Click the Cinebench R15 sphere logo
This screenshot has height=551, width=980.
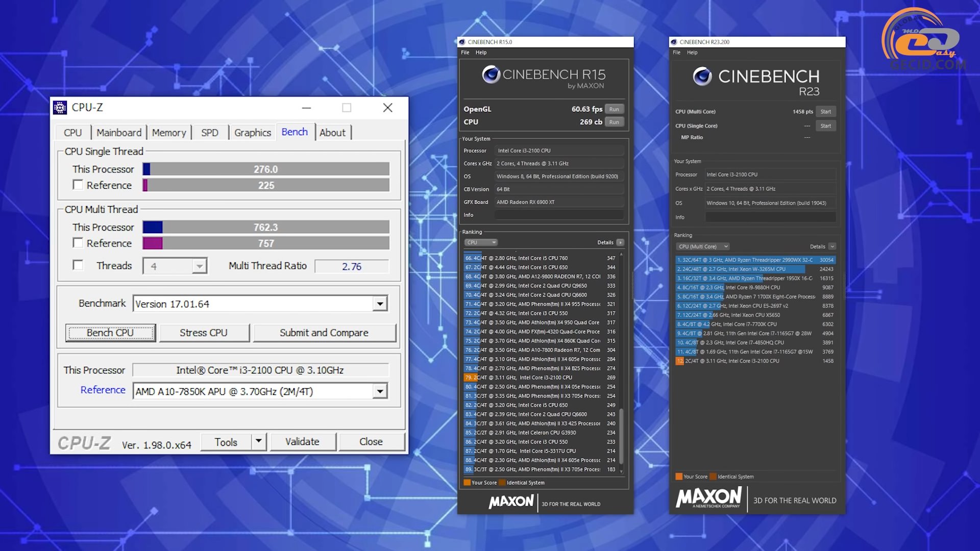491,74
